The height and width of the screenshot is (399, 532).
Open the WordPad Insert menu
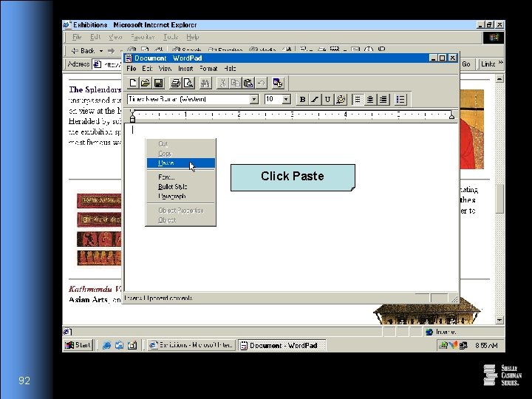coord(185,69)
